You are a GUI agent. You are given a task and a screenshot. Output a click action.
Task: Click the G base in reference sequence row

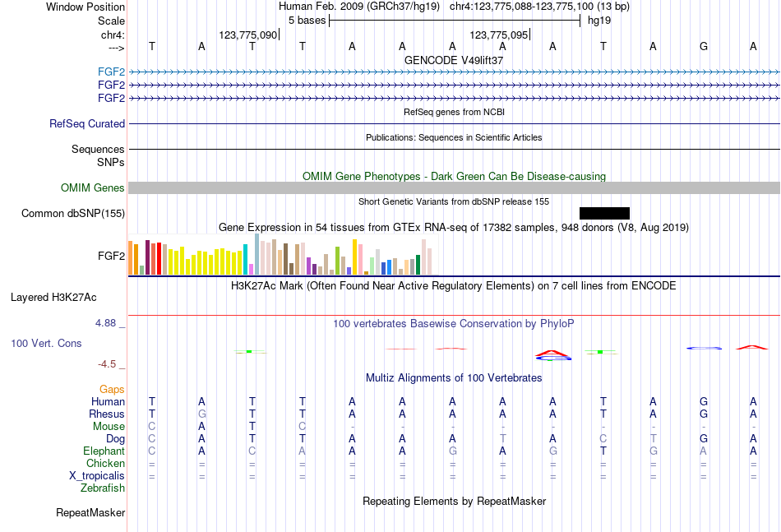point(703,46)
